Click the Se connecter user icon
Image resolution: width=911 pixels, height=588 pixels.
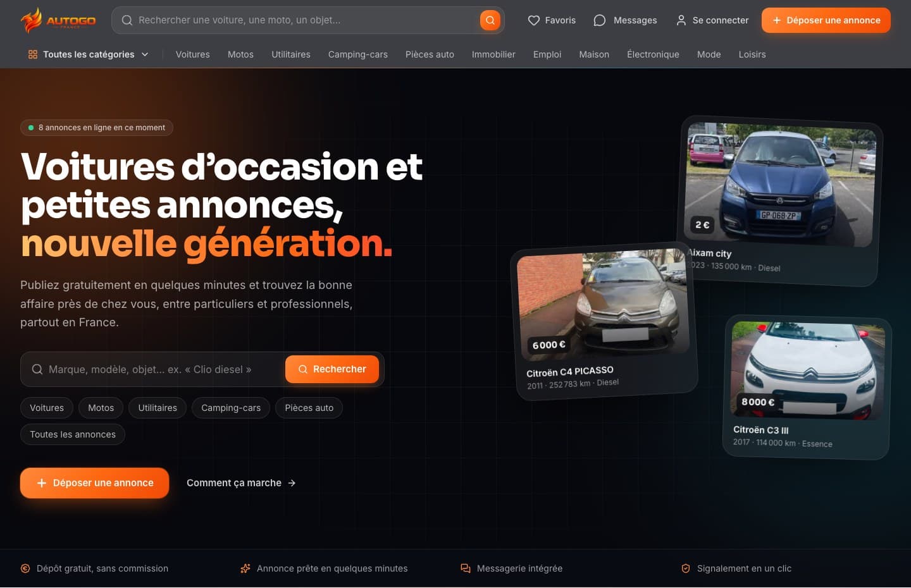[681, 20]
